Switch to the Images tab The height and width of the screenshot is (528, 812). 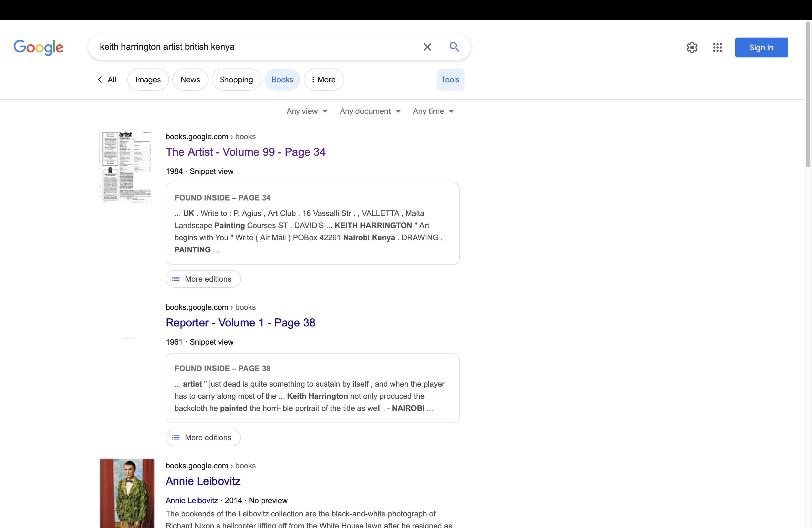(148, 80)
